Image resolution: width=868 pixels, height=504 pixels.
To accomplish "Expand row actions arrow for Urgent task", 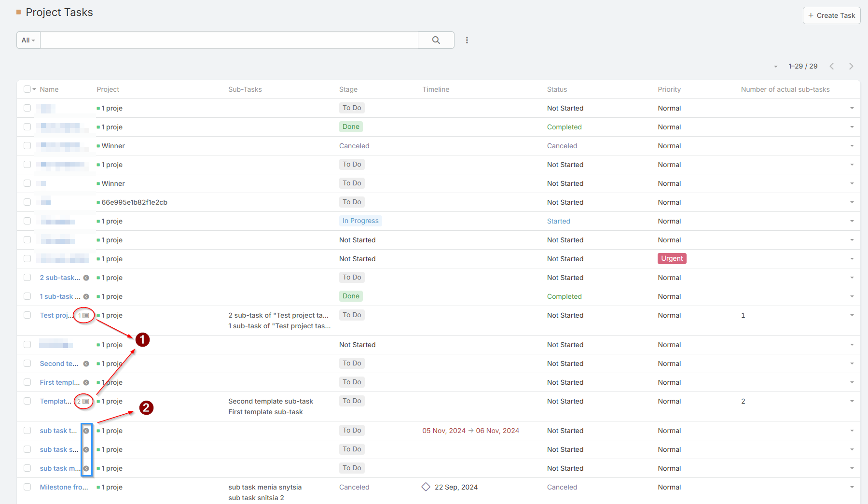I will point(852,259).
